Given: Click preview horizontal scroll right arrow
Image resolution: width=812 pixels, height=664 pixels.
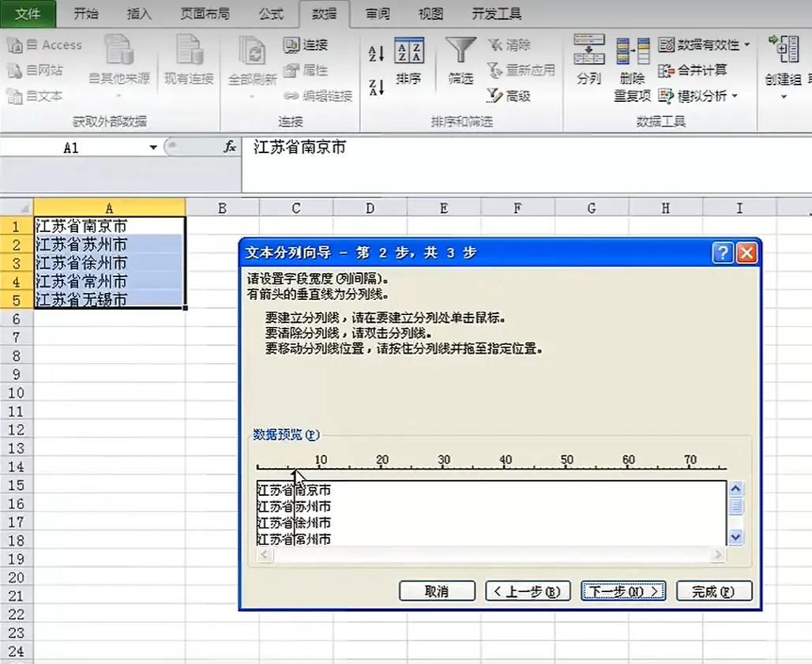Looking at the screenshot, I should (718, 555).
